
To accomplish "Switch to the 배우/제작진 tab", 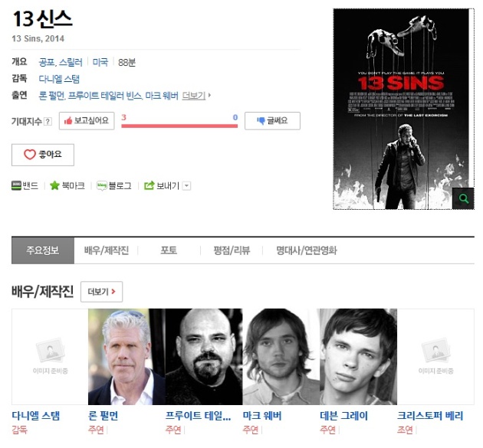I will tap(107, 250).
